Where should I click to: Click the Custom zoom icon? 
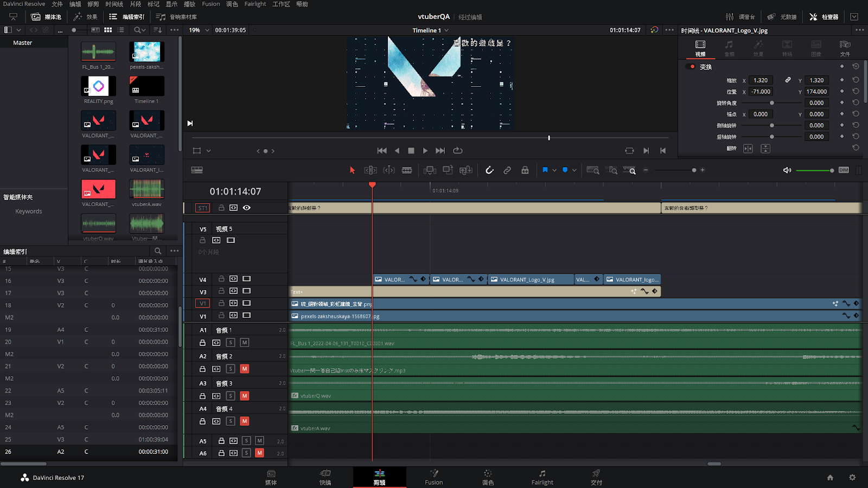tap(629, 170)
